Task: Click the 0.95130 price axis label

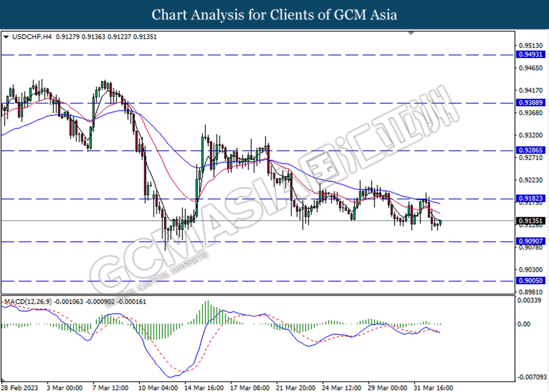Action: point(531,46)
